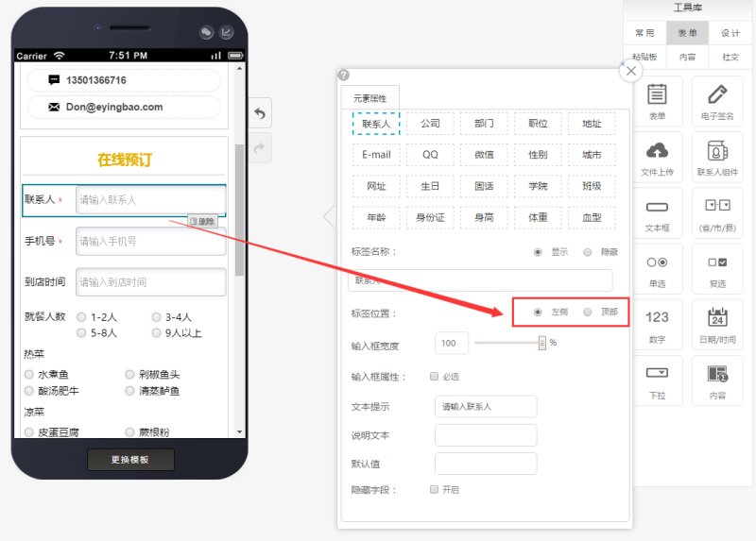The image size is (756, 541).
Task: Check the 必选 required checkbox
Action: [434, 376]
